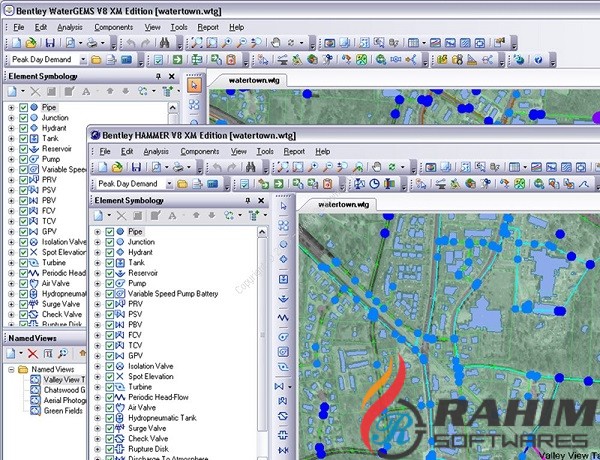The width and height of the screenshot is (600, 460).
Task: Close HAMMER Element Symbology panel
Action: click(261, 201)
